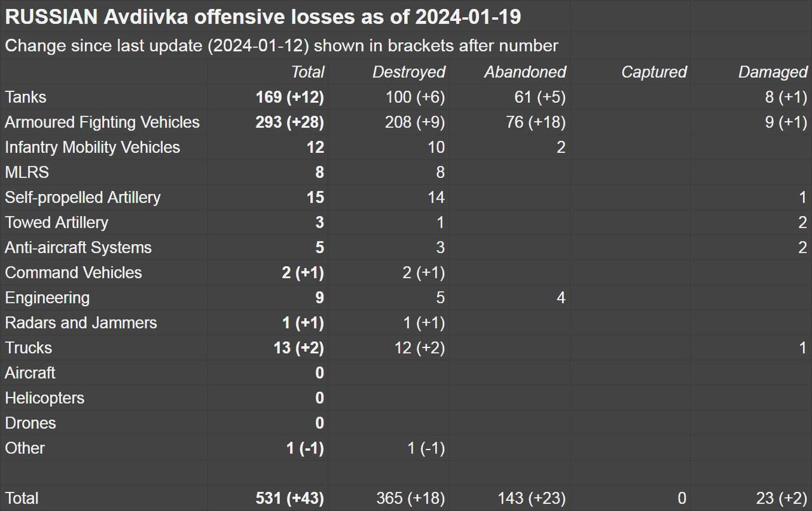Select the 'Infantry Mobility Vehicles' row label
This screenshot has width=812, height=511.
(93, 148)
